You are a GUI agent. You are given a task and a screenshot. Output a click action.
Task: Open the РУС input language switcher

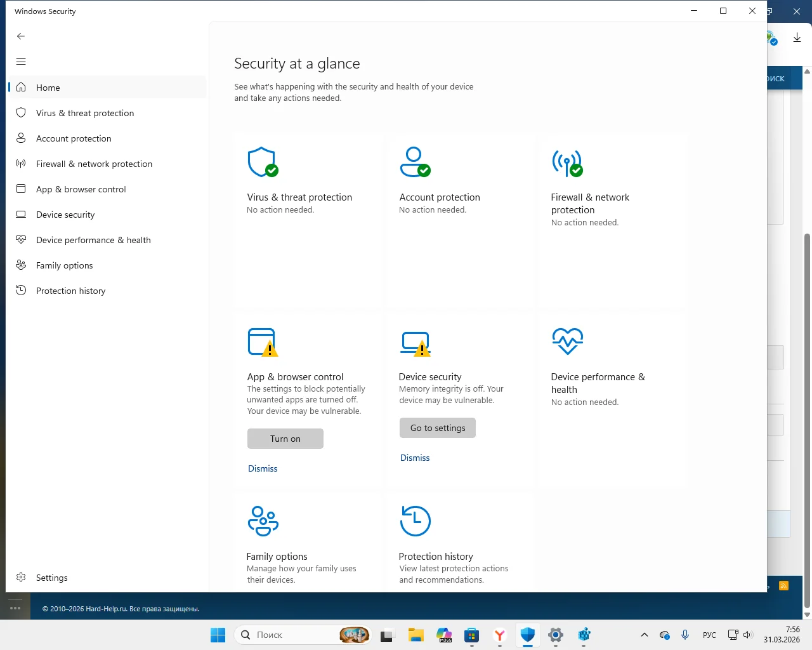tap(709, 635)
